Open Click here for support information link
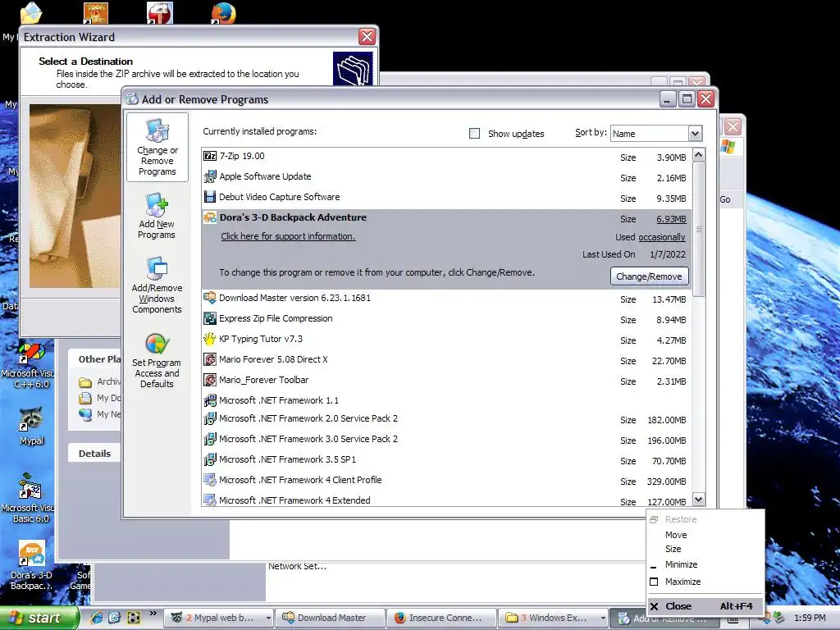The height and width of the screenshot is (630, 840). pos(288,236)
